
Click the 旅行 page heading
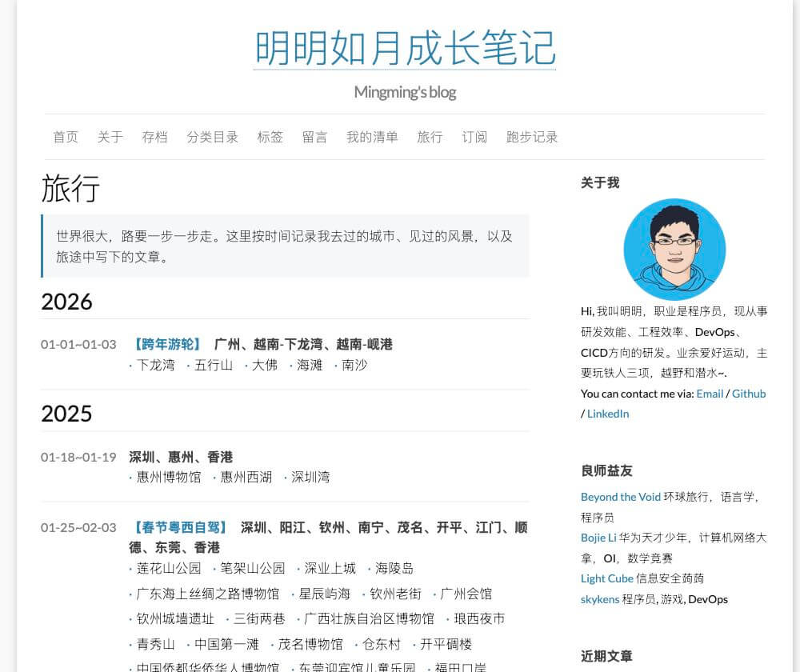tap(70, 188)
